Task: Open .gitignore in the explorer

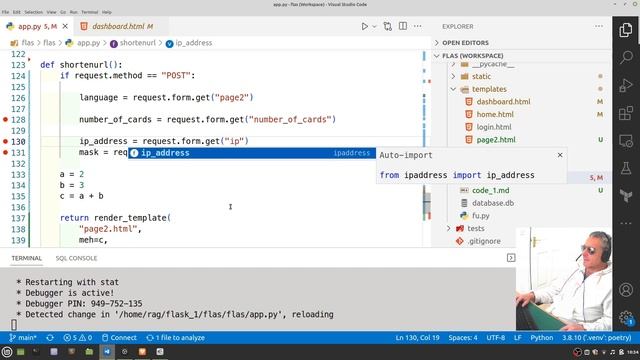Action: point(484,241)
